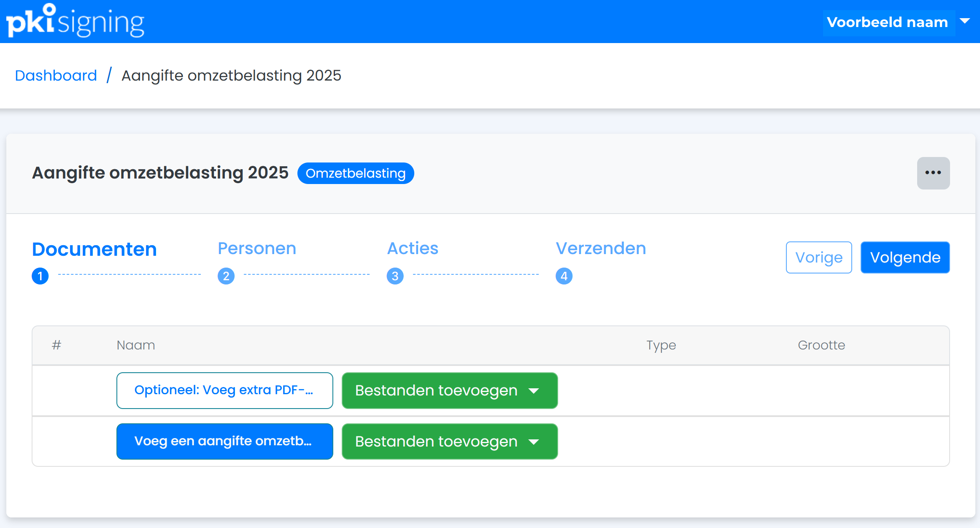
Task: Select step circle number 2
Action: tap(226, 276)
